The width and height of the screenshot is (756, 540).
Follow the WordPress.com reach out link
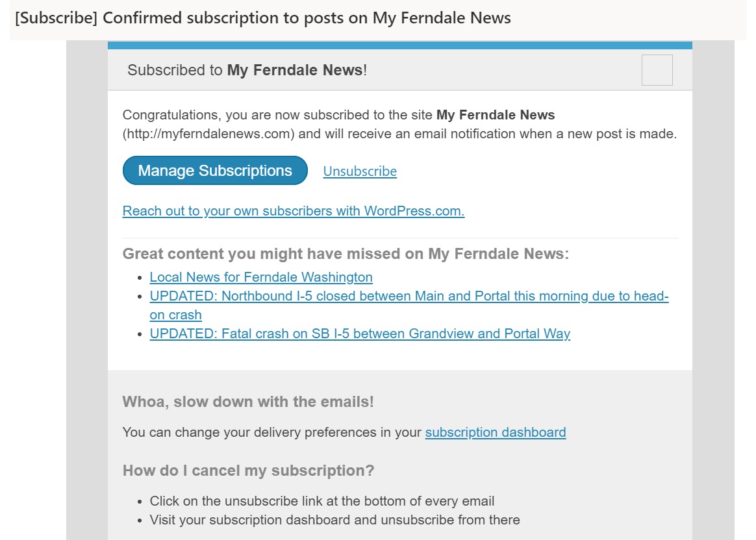click(294, 211)
